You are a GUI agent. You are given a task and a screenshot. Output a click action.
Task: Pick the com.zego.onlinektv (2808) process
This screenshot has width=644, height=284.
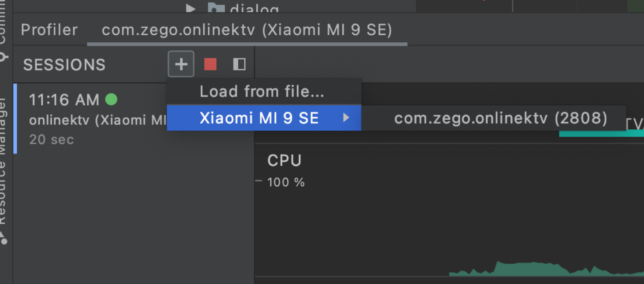pyautogui.click(x=500, y=118)
